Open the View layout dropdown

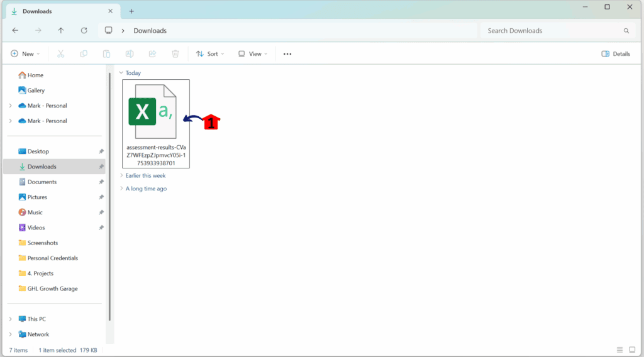click(253, 54)
